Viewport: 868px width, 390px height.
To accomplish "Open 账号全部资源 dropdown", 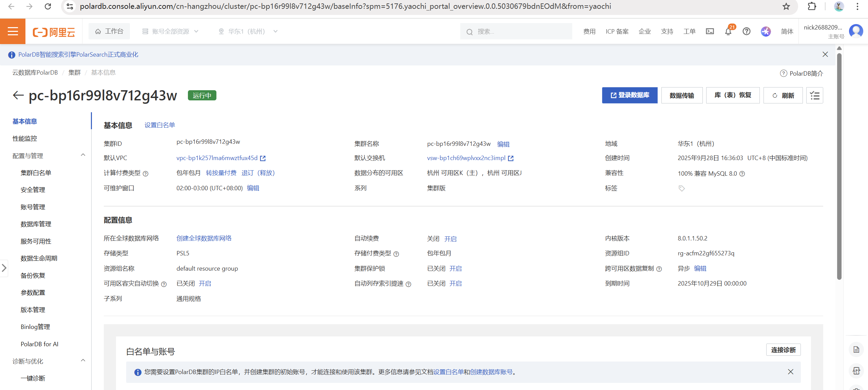I will coord(170,31).
